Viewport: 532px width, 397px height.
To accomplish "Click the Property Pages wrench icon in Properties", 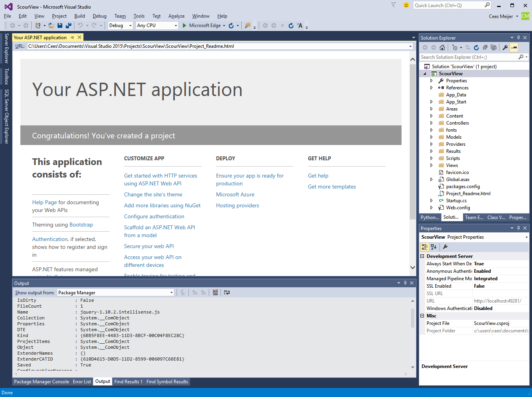I will (445, 247).
